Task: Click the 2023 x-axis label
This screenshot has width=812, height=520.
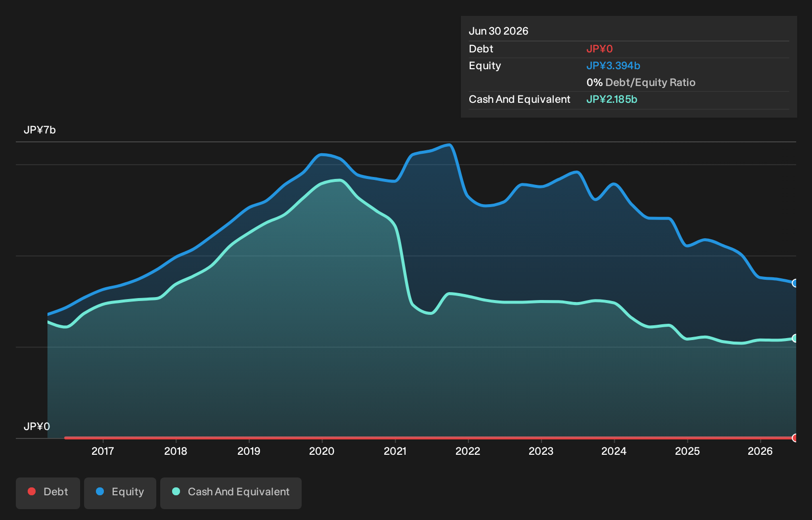Action: pos(541,451)
